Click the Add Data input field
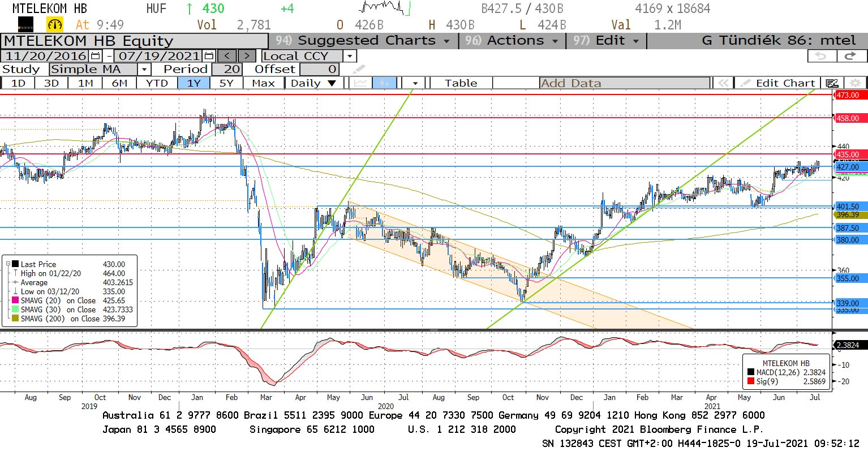The image size is (868, 460). click(625, 83)
